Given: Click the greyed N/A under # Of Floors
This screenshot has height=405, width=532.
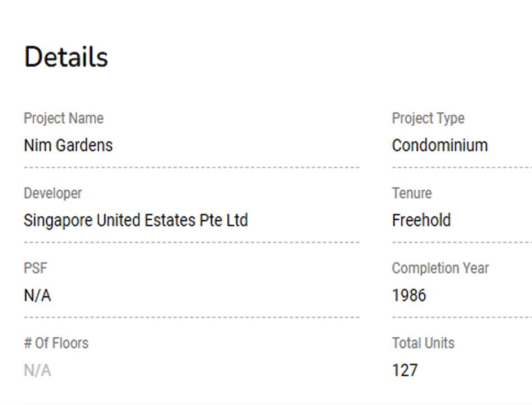Looking at the screenshot, I should (37, 371).
